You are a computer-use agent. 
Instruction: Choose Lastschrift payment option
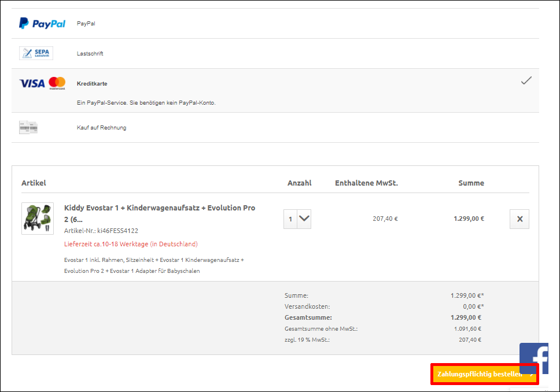[275, 54]
